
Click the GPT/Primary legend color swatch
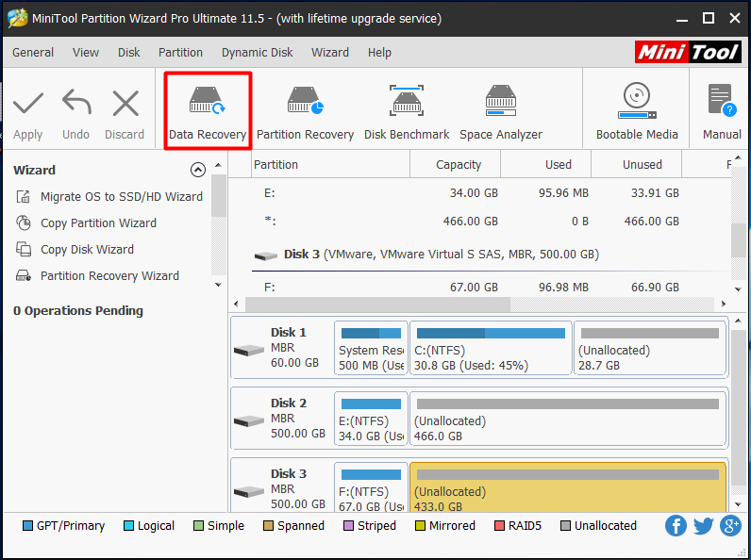click(x=27, y=525)
